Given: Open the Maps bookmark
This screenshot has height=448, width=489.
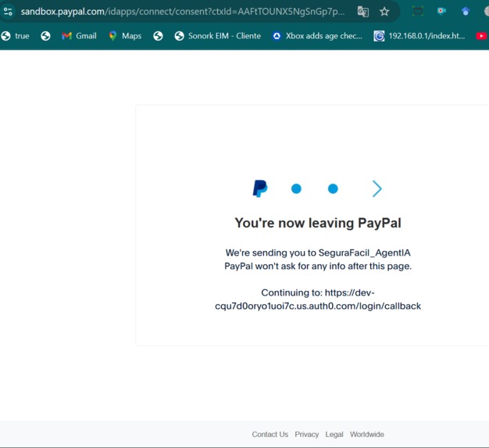Looking at the screenshot, I should [x=125, y=36].
